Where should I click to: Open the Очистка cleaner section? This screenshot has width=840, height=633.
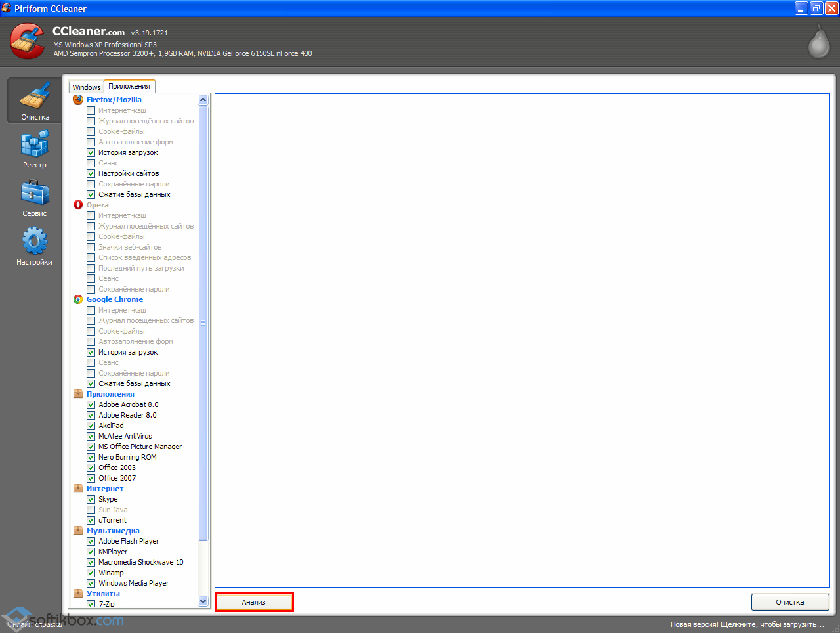[x=35, y=100]
